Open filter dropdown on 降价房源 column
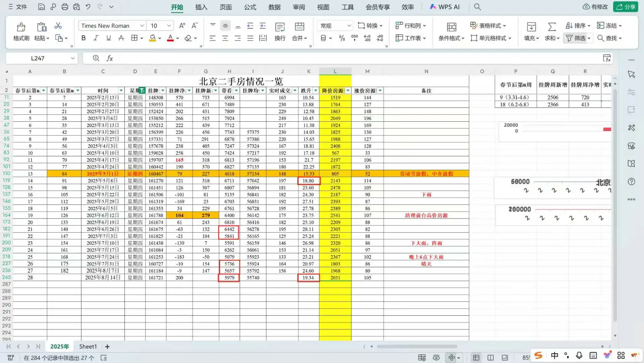 pos(348,90)
